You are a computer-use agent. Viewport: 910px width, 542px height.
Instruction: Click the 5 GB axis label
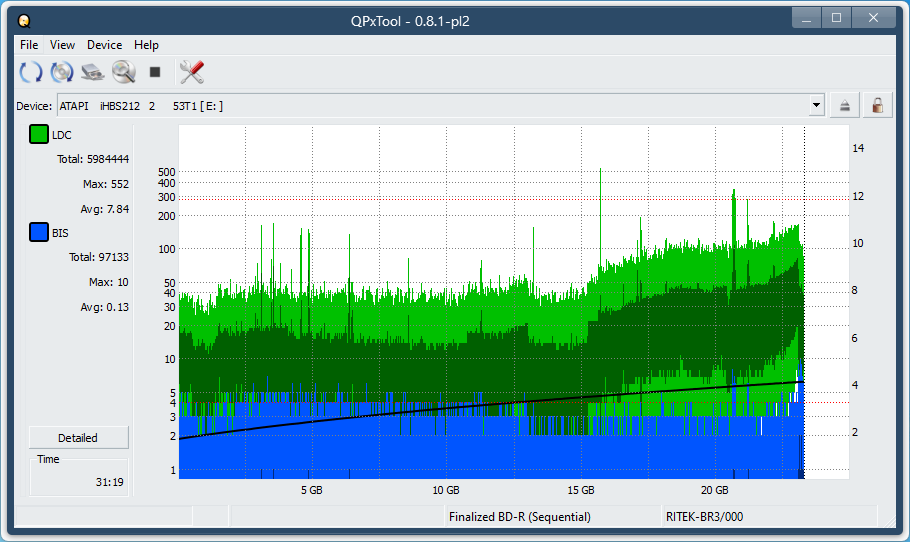pos(312,490)
